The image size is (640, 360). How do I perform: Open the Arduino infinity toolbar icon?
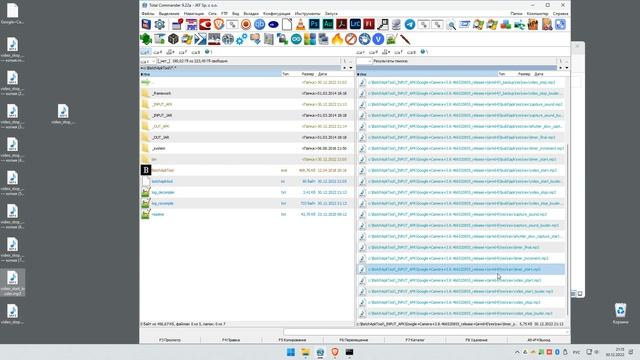[x=296, y=39]
